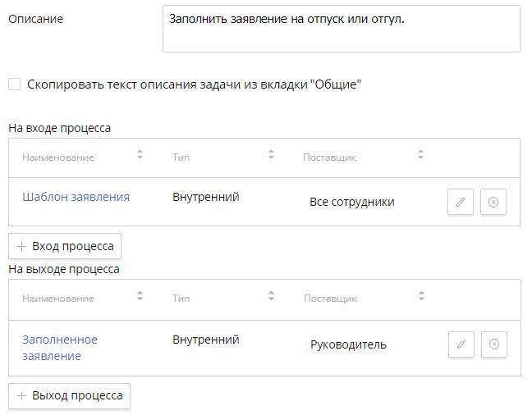Select Руководитель supplier cell
The height and width of the screenshot is (415, 532).
[348, 344]
